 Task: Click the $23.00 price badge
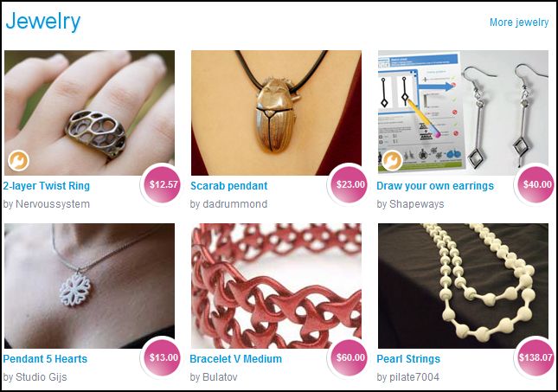350,184
